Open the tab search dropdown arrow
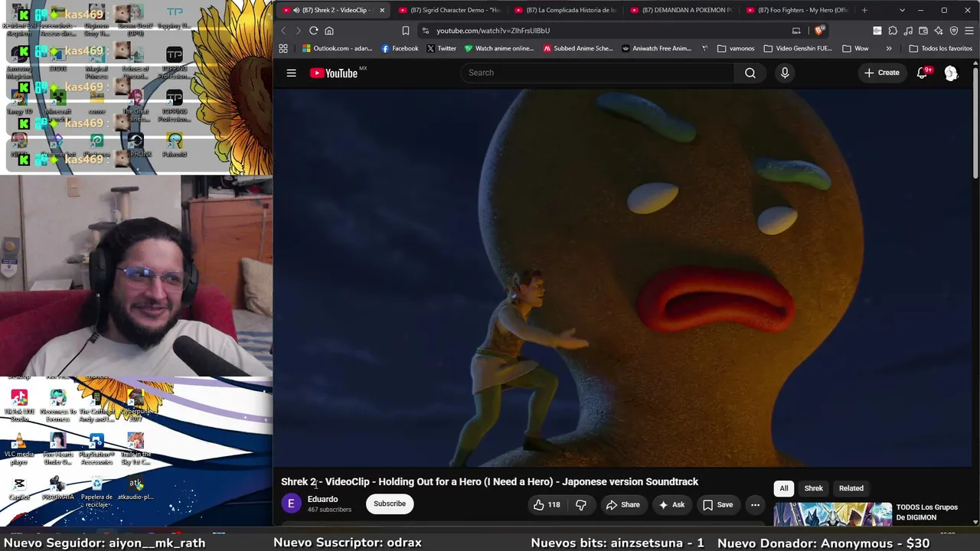 [902, 10]
